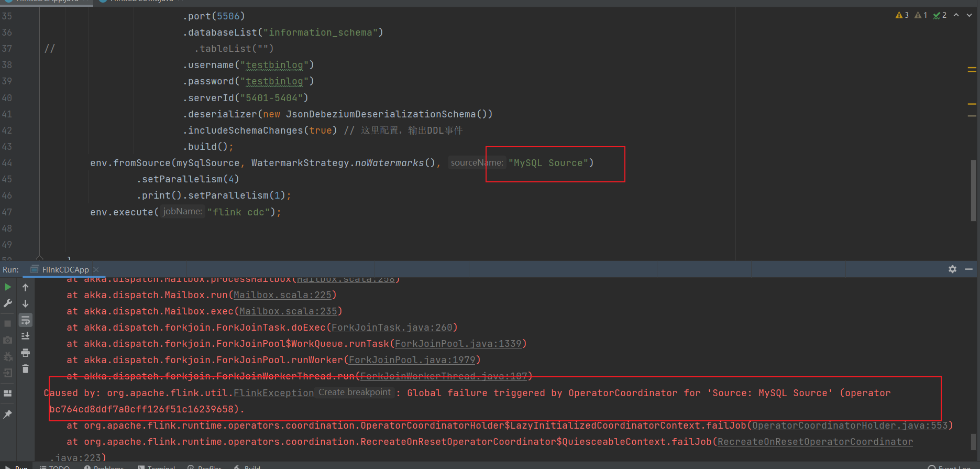Open the FlinkException class link

click(273, 393)
